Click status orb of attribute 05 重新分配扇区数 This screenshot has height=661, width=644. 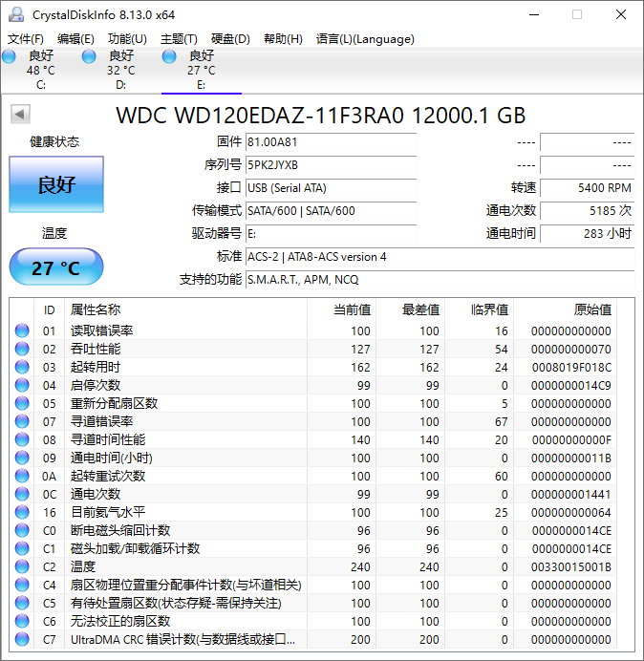pos(22,403)
